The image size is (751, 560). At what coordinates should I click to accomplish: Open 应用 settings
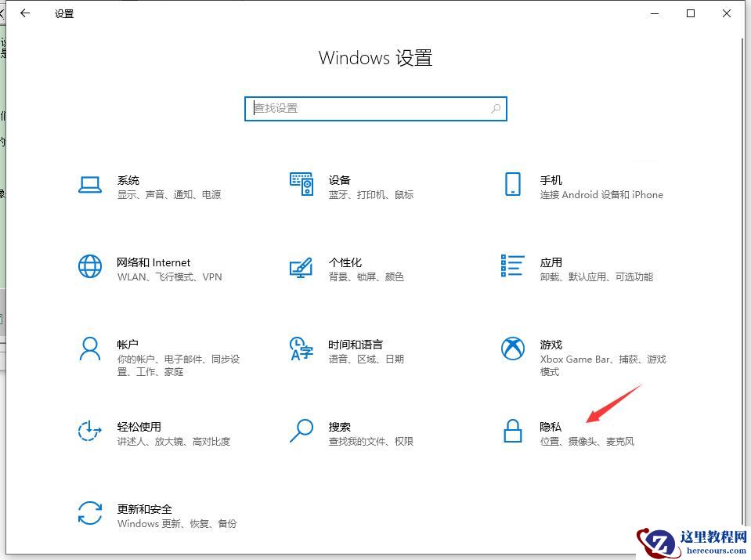[551, 262]
